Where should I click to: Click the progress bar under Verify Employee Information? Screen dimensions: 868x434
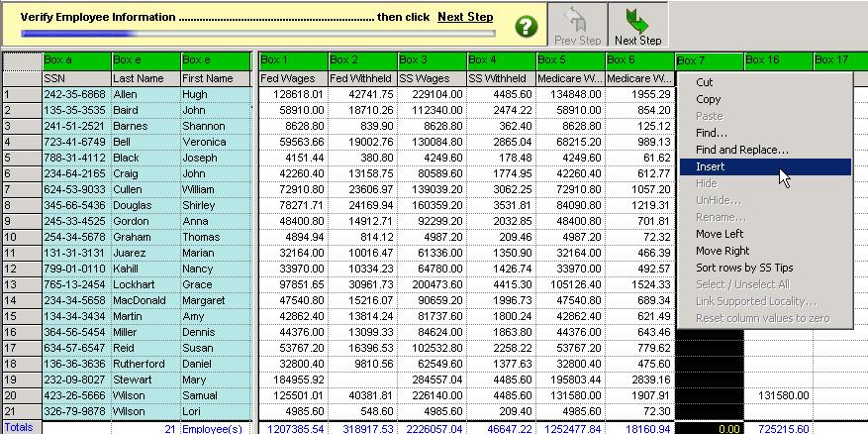pyautogui.click(x=255, y=34)
